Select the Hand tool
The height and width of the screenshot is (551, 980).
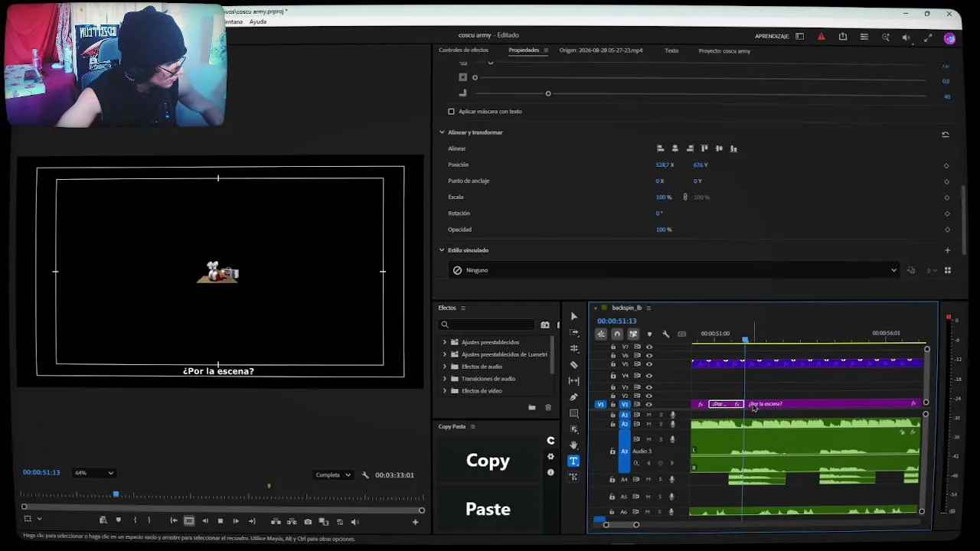point(573,445)
